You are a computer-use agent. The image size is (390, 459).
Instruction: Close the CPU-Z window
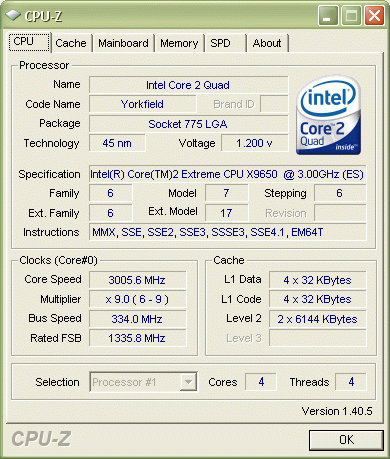[x=374, y=16]
